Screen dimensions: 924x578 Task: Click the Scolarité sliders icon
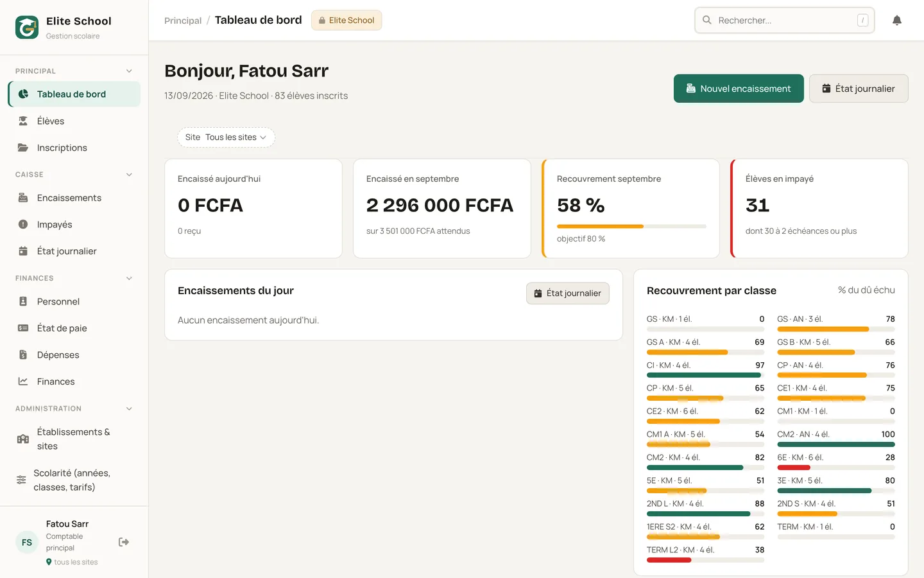coord(21,480)
